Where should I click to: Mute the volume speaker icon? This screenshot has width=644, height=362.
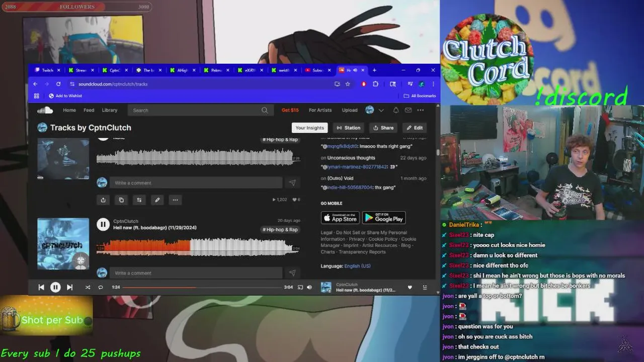(309, 287)
